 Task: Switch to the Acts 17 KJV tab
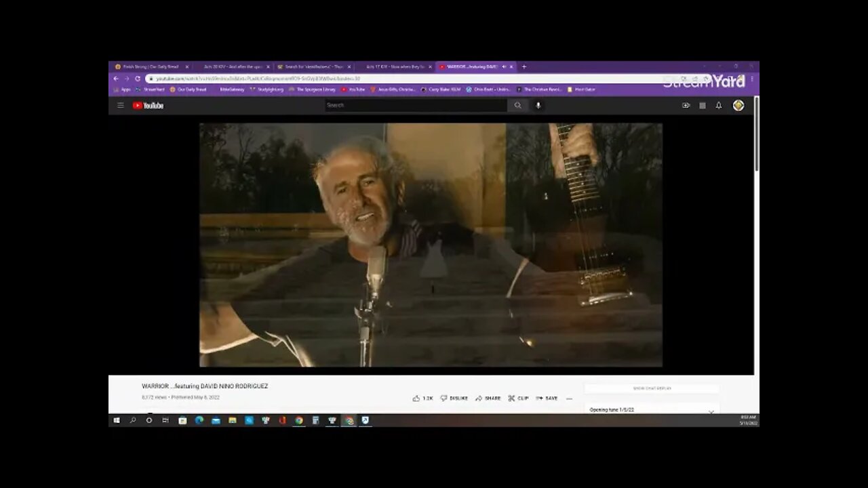tap(395, 66)
